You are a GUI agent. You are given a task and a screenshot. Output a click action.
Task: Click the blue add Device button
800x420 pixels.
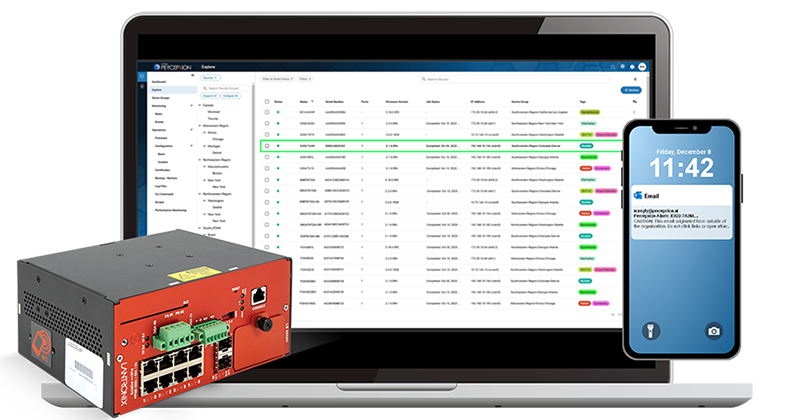coord(631,90)
